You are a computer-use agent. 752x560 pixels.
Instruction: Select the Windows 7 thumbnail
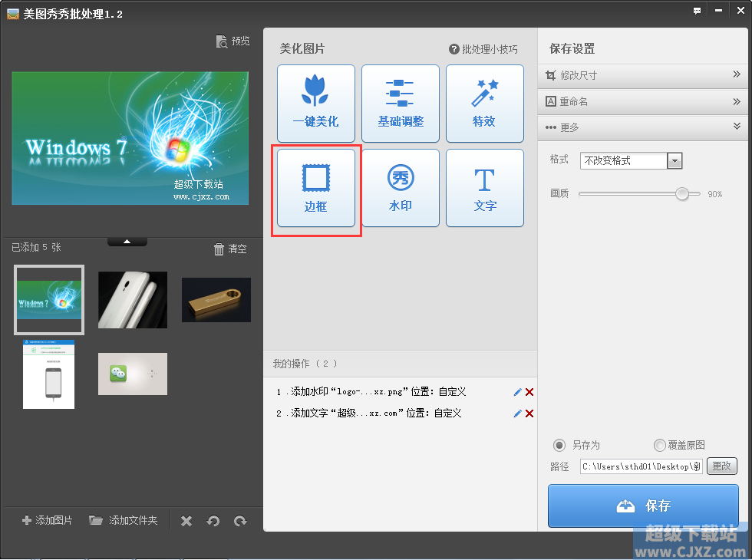49,300
